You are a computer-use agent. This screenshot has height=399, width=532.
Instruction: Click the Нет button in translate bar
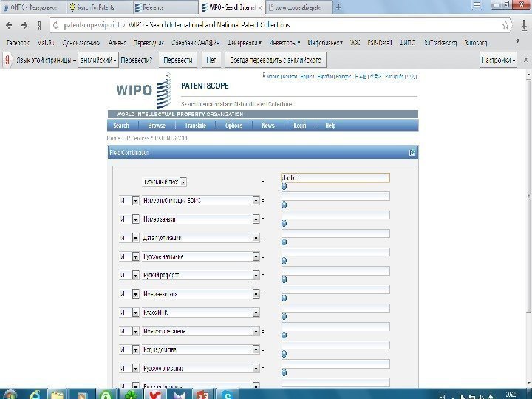(x=211, y=60)
